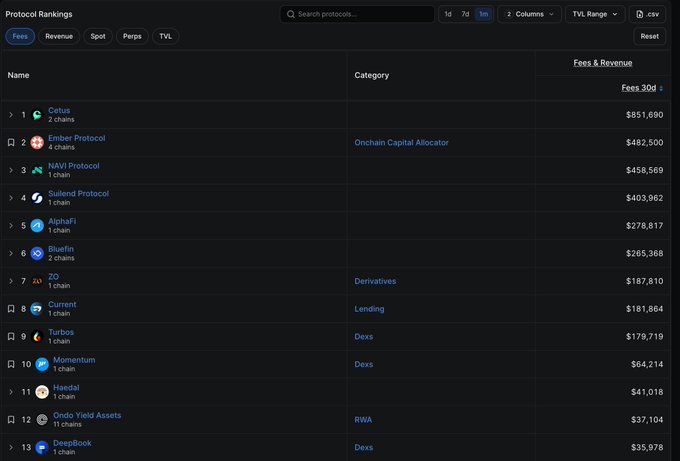Click the Fees & Revenue column group header
Image resolution: width=680 pixels, height=461 pixels.
[x=603, y=63]
